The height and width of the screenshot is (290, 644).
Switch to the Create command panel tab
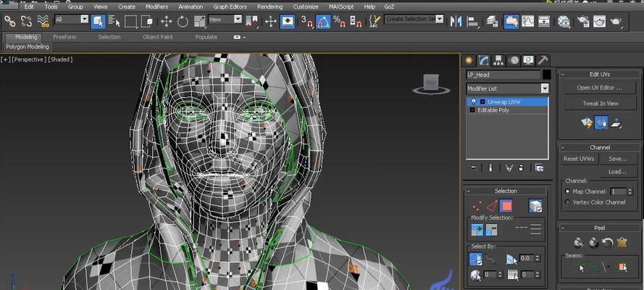[x=468, y=61]
